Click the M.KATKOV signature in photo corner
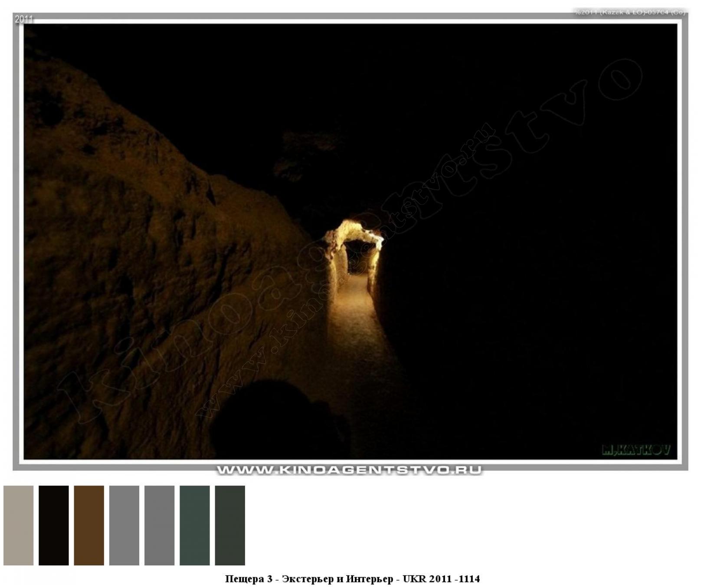 tap(636, 450)
